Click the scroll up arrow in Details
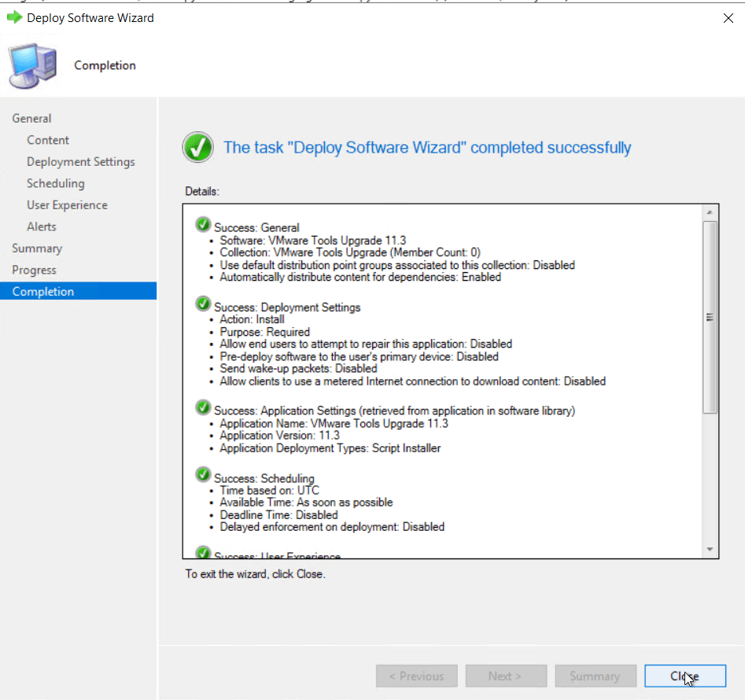 [x=710, y=213]
